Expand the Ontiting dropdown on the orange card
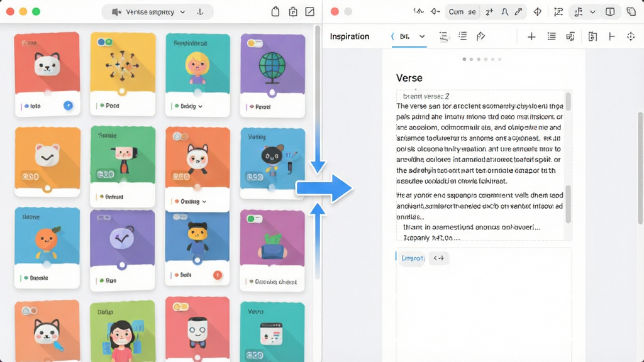The image size is (644, 362). [x=204, y=202]
